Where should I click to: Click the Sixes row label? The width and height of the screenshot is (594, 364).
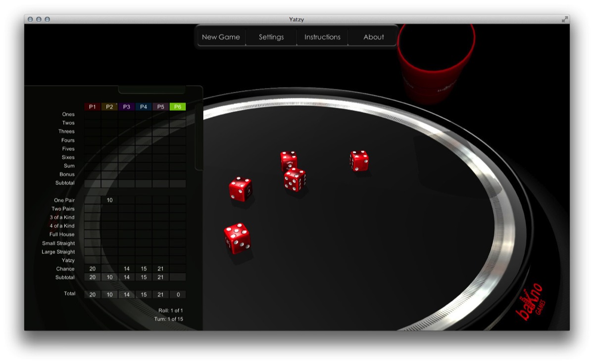[68, 157]
